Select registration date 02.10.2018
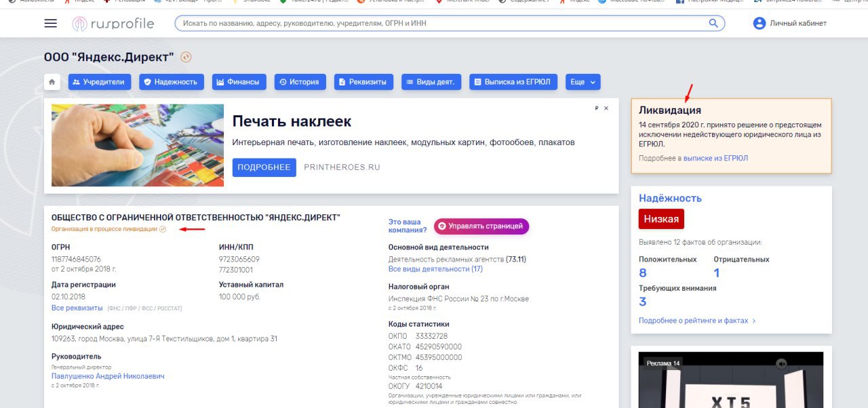 coord(68,297)
